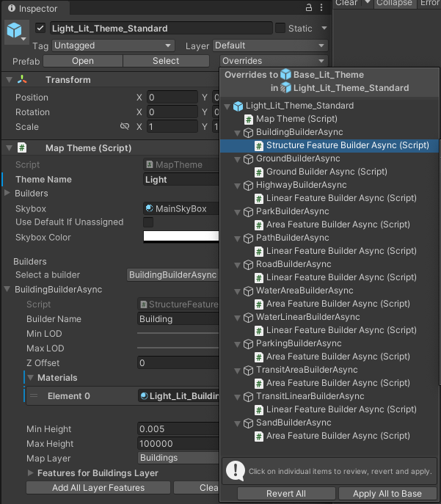Click the TransitLinearBuilderAsync object icon

pyautogui.click(x=248, y=397)
